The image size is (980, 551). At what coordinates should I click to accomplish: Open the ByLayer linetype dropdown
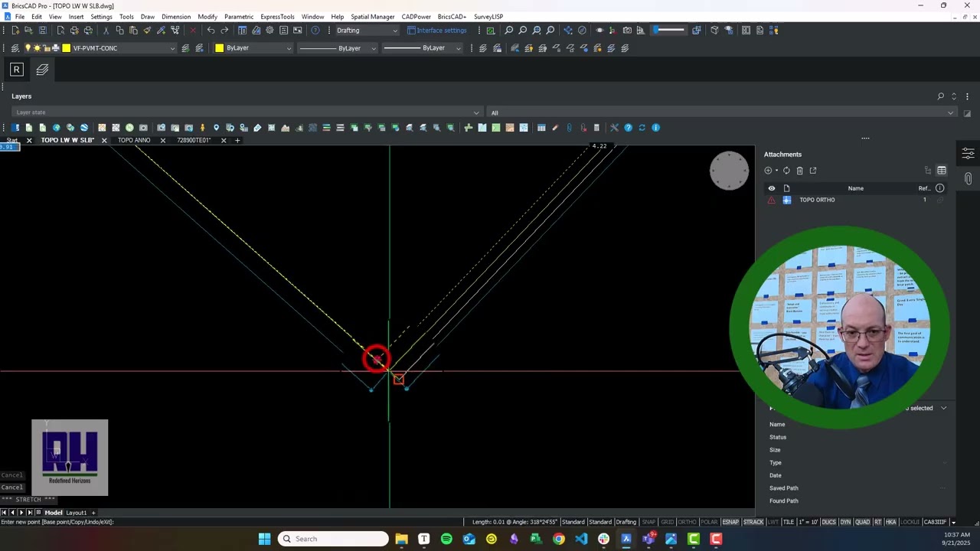point(337,48)
